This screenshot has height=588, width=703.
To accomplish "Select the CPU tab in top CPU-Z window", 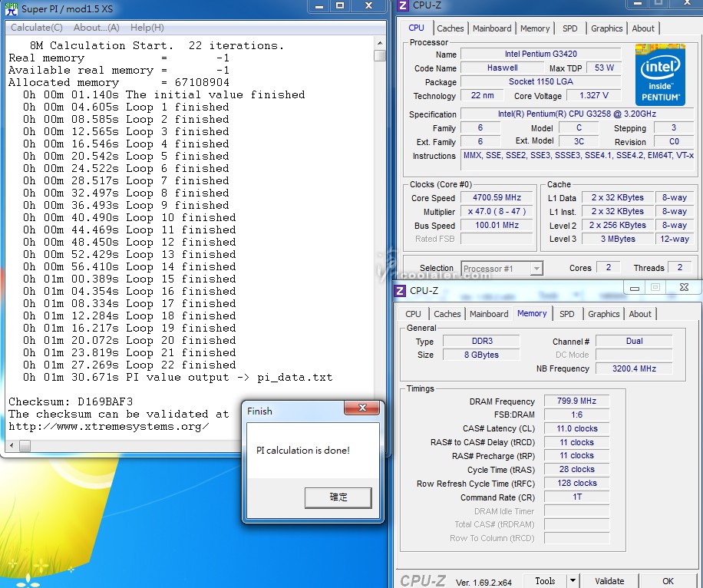I will [x=416, y=28].
